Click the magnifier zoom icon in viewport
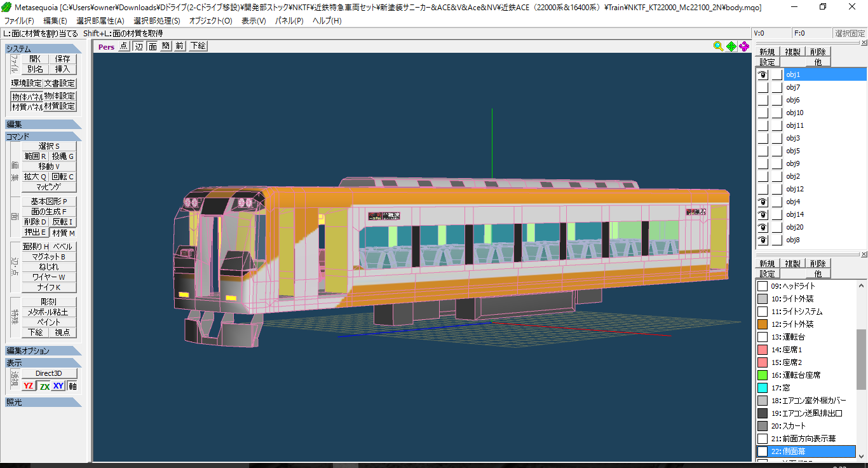This screenshot has width=868, height=468. 718,46
